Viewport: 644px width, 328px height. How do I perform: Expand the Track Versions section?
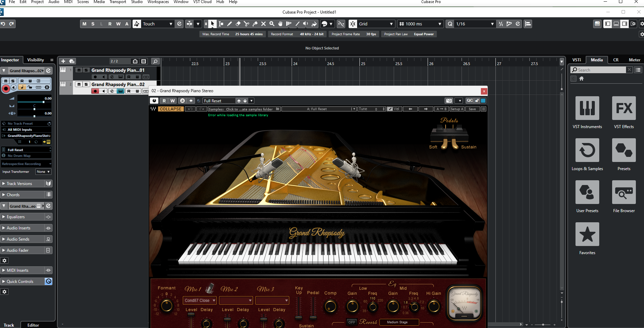tap(22, 184)
